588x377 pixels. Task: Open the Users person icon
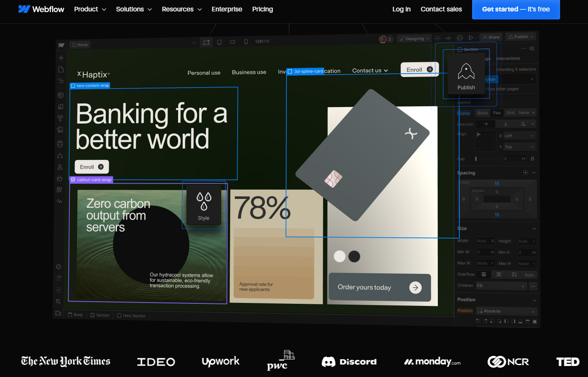tap(60, 167)
